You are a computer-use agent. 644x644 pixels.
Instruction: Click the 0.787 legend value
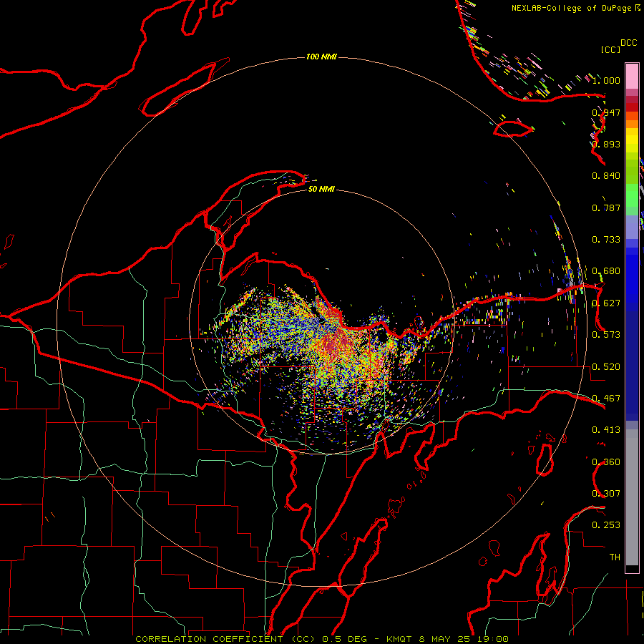(x=606, y=208)
